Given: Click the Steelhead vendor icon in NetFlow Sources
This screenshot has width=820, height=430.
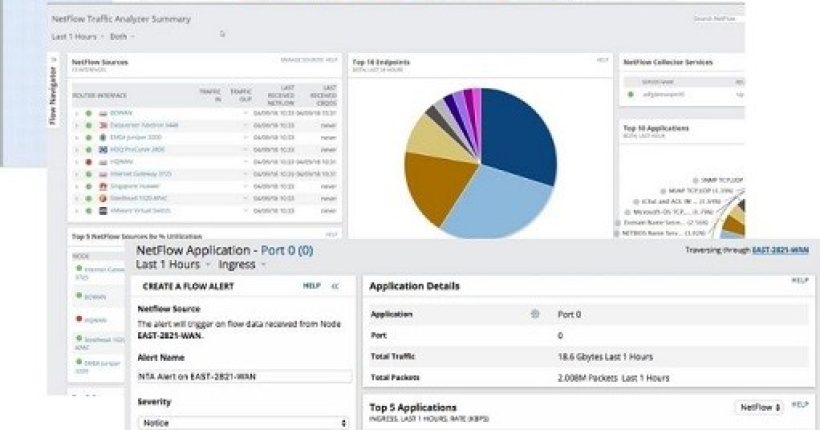Looking at the screenshot, I should 103,198.
